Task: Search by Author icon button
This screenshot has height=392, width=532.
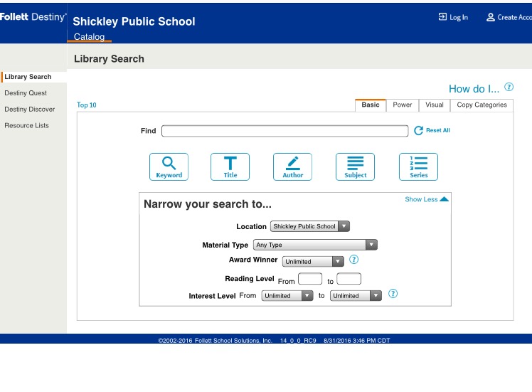Action: tap(292, 166)
